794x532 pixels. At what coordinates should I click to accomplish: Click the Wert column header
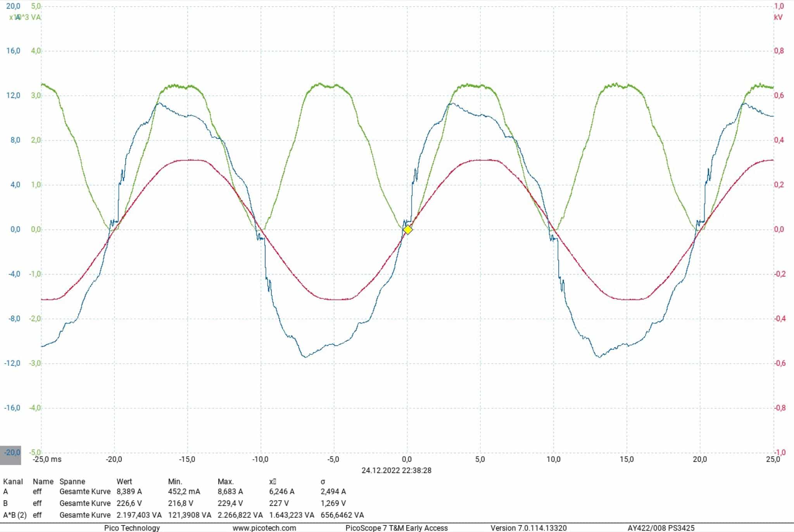point(124,481)
